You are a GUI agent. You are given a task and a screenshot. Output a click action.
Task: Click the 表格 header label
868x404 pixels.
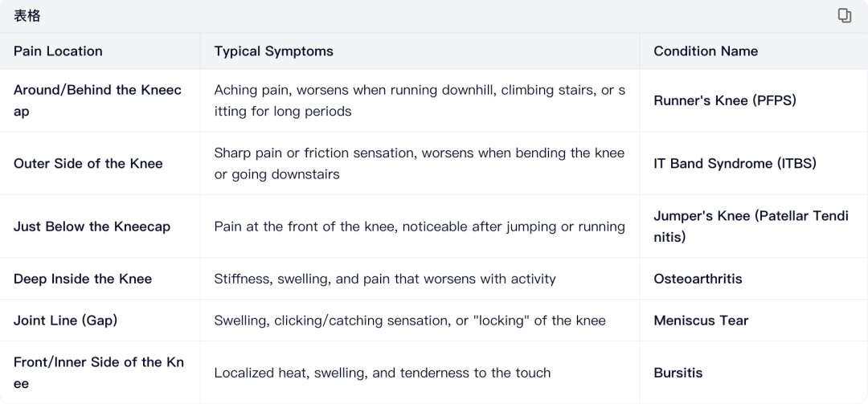click(x=27, y=15)
